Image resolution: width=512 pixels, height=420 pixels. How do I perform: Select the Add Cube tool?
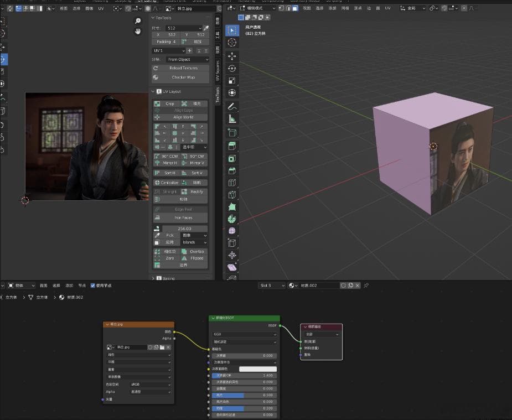click(x=232, y=132)
